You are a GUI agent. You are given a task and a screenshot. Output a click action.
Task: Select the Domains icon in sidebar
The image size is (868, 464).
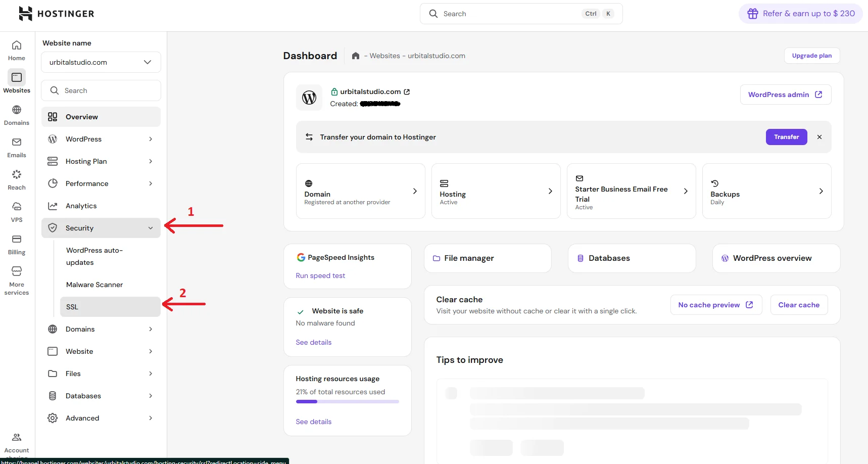click(x=17, y=114)
